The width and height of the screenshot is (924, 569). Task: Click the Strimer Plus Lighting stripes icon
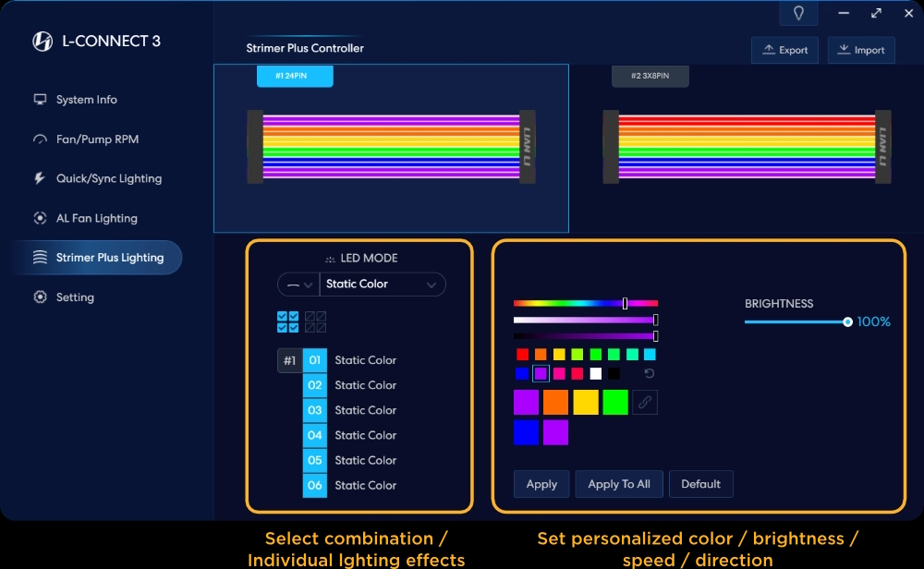40,258
